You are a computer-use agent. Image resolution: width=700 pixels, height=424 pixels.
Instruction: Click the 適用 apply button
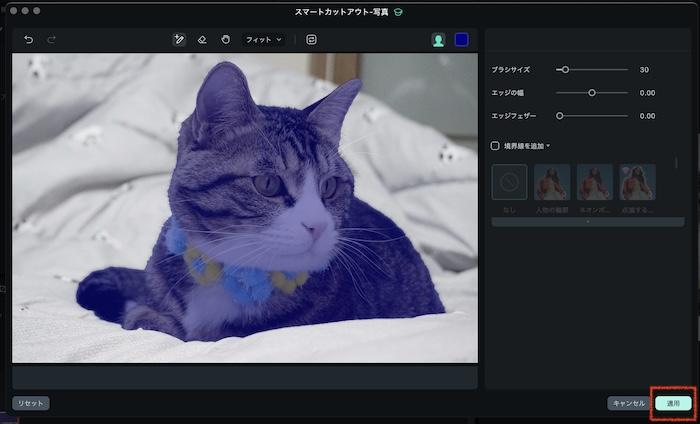click(673, 403)
